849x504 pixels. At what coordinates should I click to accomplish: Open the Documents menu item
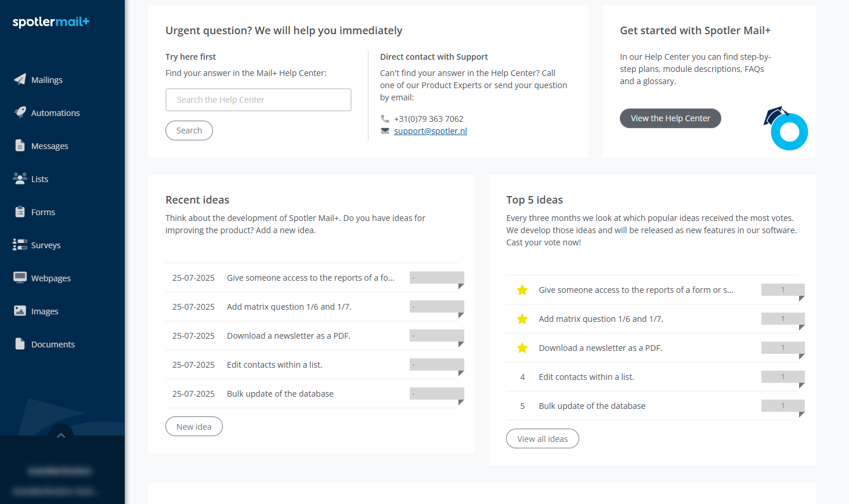(x=53, y=345)
